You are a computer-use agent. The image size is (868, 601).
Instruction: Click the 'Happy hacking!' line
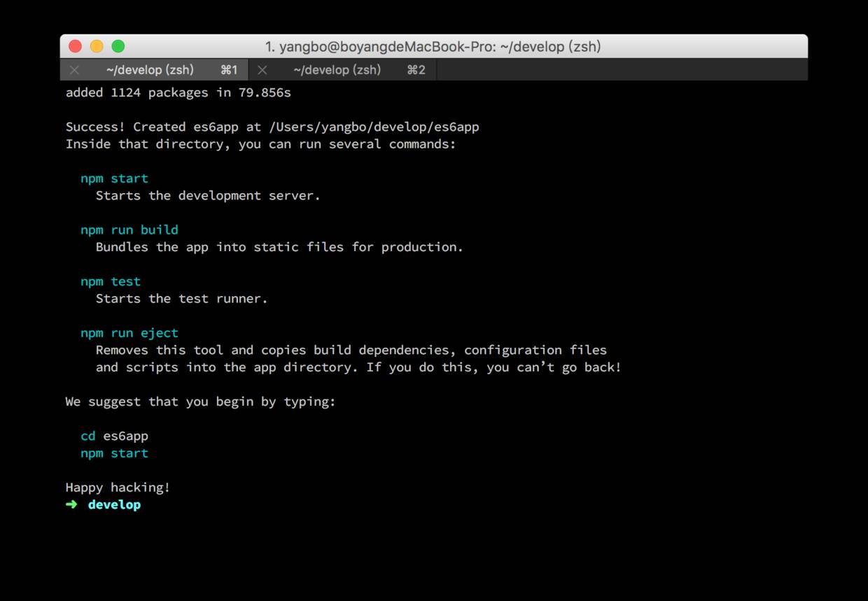pyautogui.click(x=118, y=488)
